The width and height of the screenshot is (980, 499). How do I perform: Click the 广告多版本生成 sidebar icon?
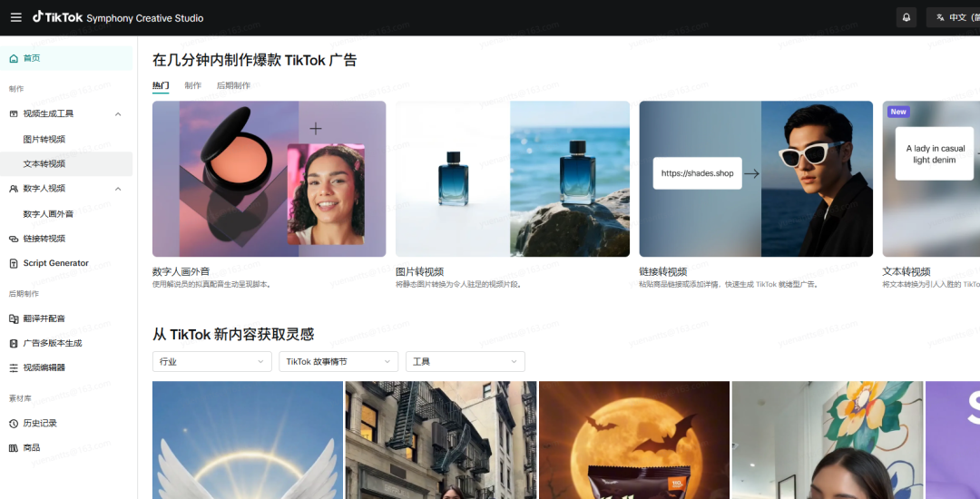click(x=14, y=343)
